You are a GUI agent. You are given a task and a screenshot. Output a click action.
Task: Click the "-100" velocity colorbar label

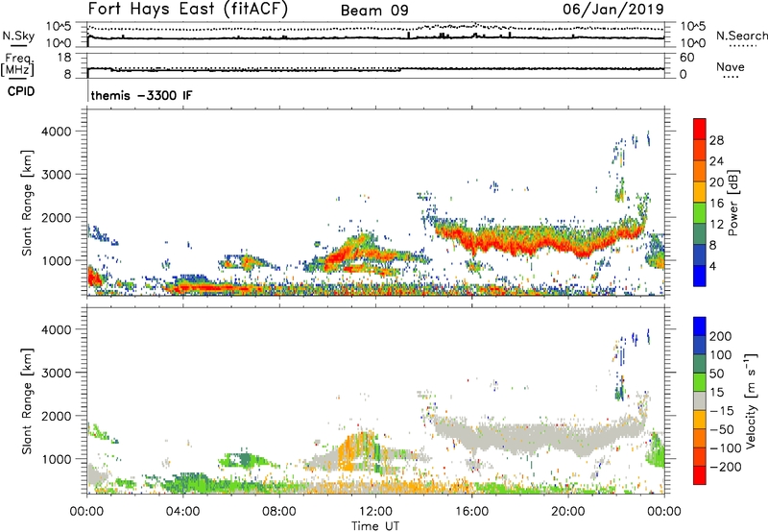pyautogui.click(x=726, y=447)
